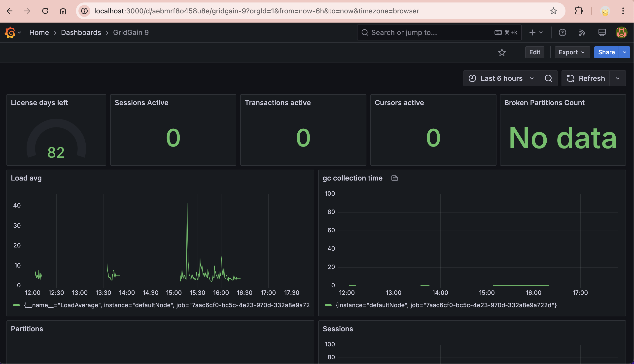Expand the Share options arrow
Image resolution: width=634 pixels, height=364 pixels.
625,52
